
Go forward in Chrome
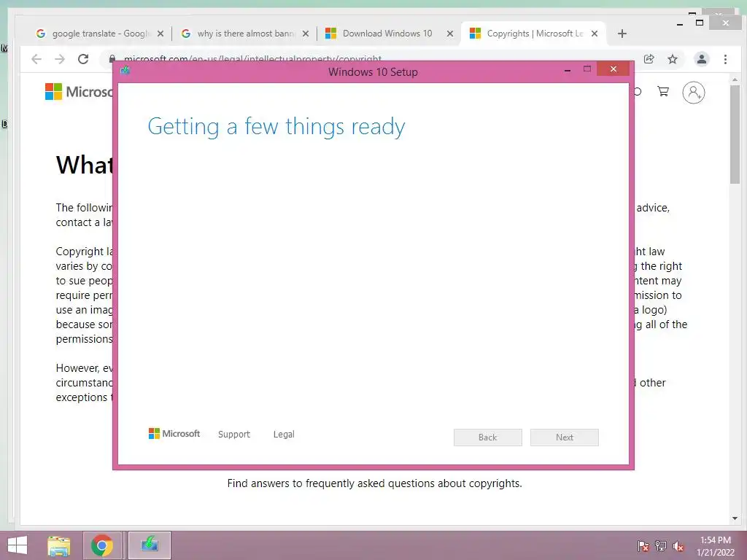click(x=60, y=59)
